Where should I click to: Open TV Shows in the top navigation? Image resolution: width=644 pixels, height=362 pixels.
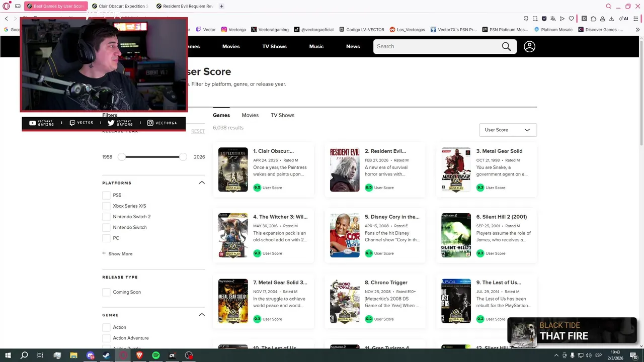pyautogui.click(x=274, y=46)
